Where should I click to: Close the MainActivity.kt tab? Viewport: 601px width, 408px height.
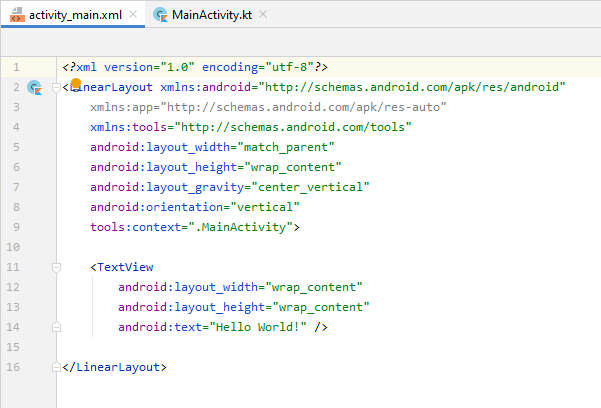click(x=263, y=14)
